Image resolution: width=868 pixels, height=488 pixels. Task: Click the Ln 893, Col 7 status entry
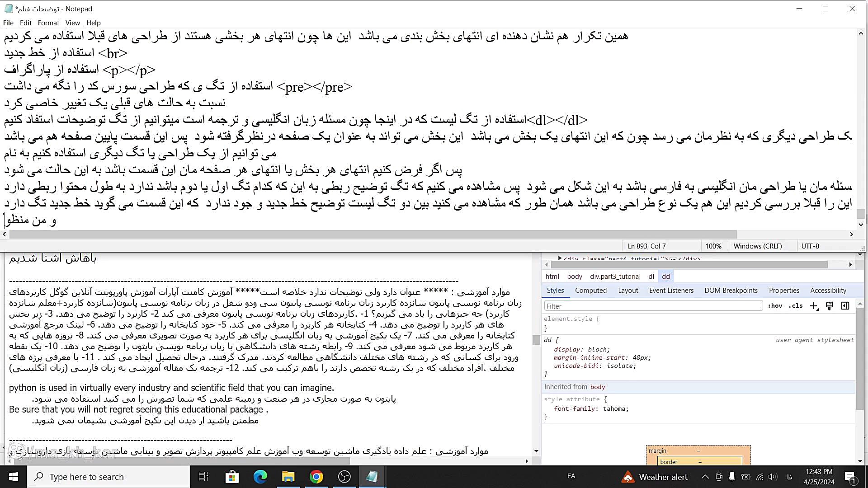point(646,246)
